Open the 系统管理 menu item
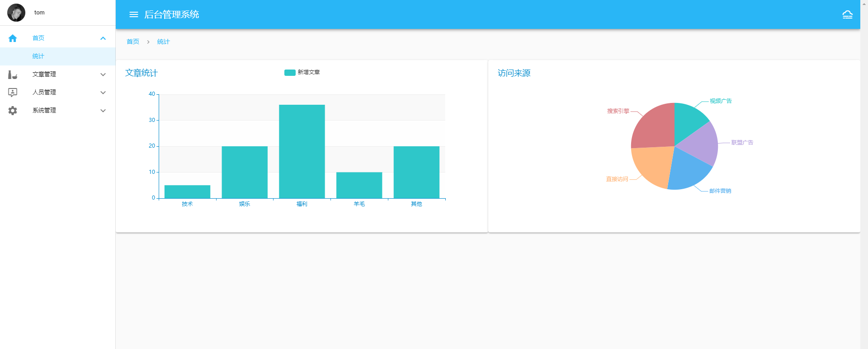Viewport: 868px width, 349px height. click(44, 111)
